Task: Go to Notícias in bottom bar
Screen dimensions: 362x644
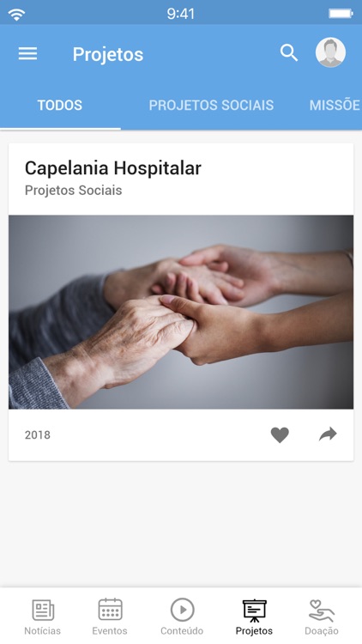Action: point(43,617)
